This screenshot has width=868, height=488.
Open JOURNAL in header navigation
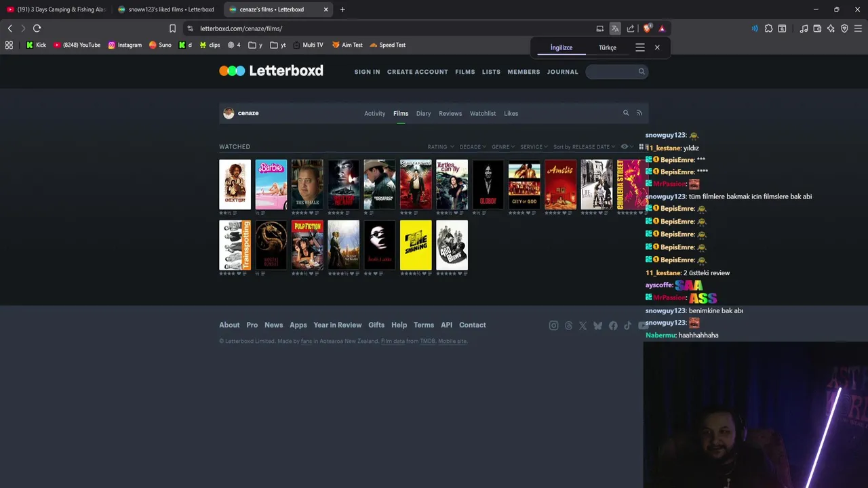(x=563, y=72)
